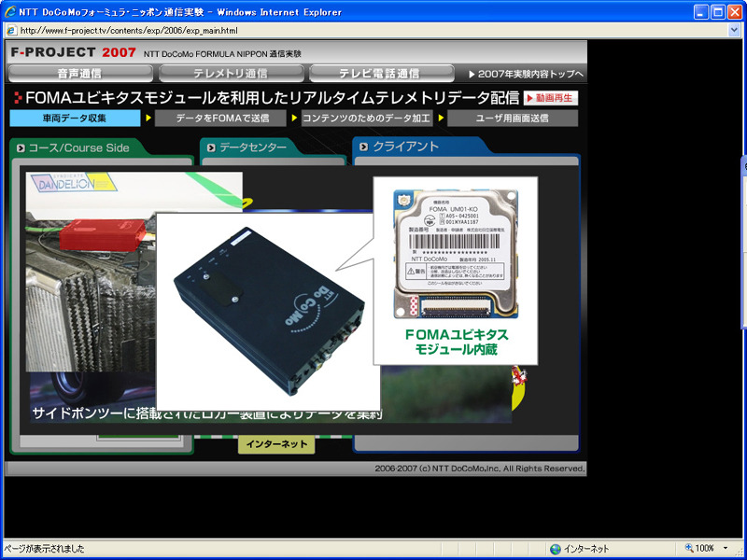The height and width of the screenshot is (560, 747).
Task: Maximize the Internet Explorer window
Action: [x=718, y=12]
